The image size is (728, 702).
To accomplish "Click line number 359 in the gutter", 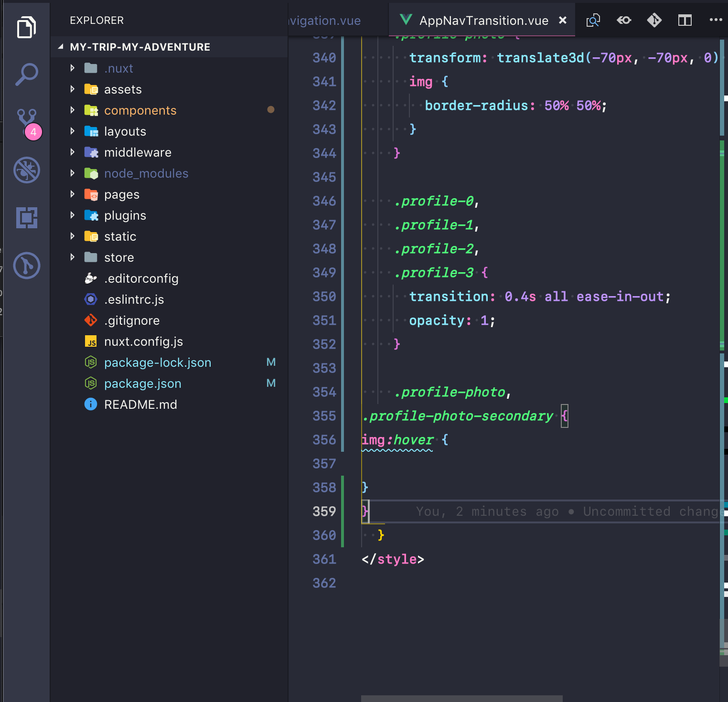I will click(324, 511).
